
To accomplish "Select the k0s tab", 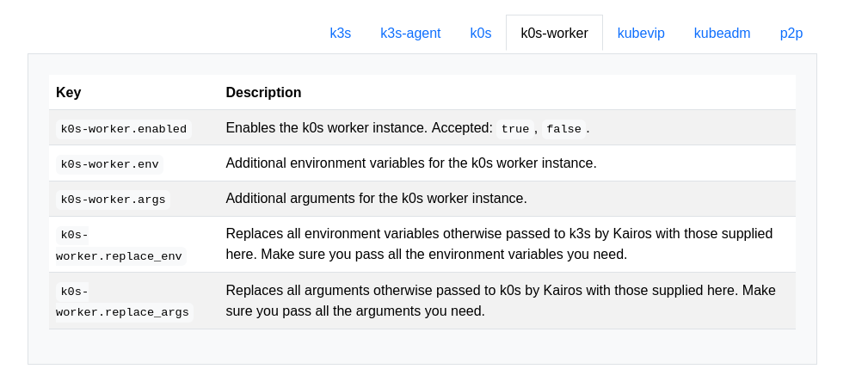I will [481, 34].
